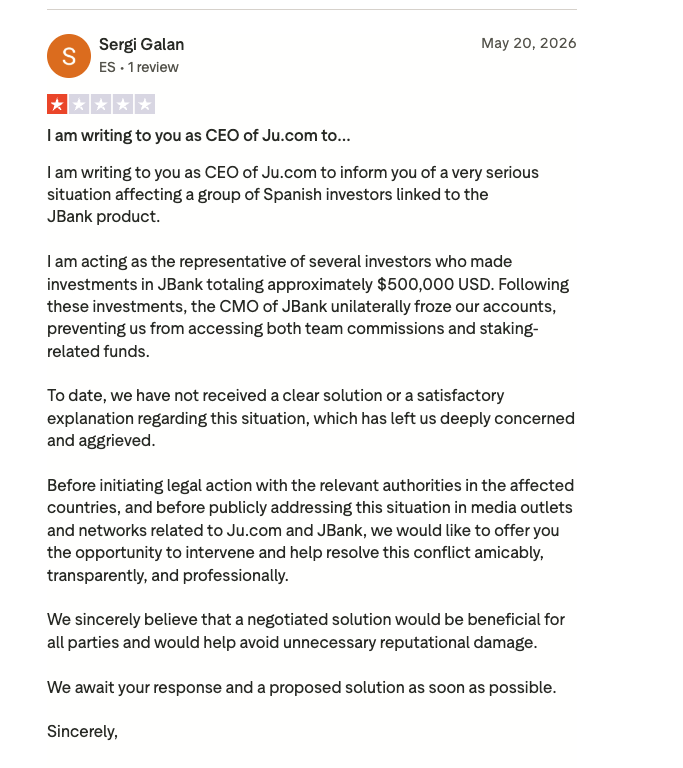Click the line 'We await your response'
Screen dimensions: 683x768
click(x=302, y=687)
